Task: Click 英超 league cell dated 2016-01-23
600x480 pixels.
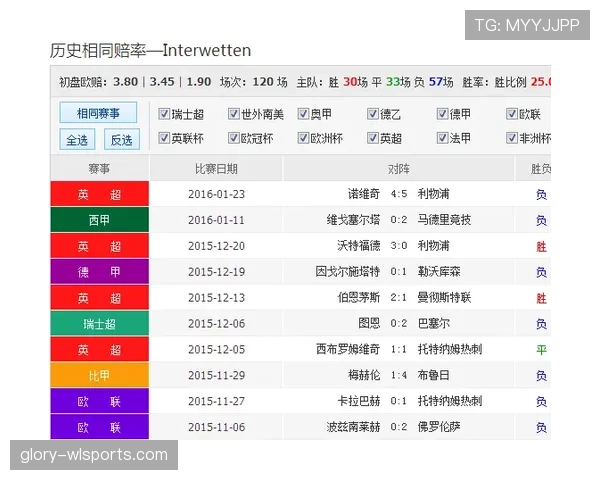Action: click(x=99, y=194)
